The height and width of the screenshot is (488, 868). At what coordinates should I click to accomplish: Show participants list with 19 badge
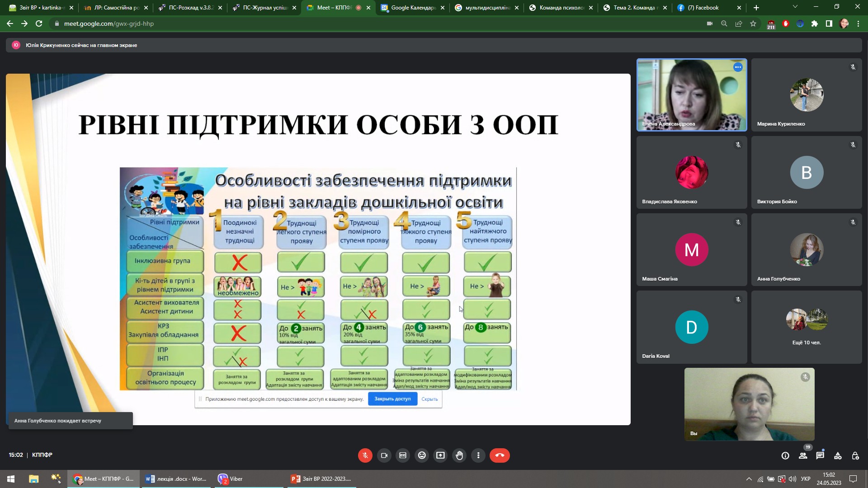click(803, 456)
